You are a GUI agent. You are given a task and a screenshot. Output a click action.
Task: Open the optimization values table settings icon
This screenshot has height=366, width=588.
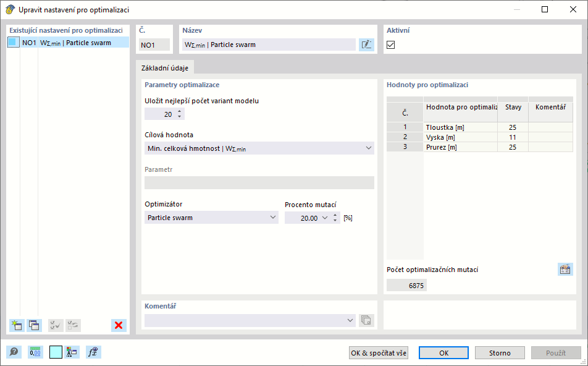pyautogui.click(x=565, y=269)
